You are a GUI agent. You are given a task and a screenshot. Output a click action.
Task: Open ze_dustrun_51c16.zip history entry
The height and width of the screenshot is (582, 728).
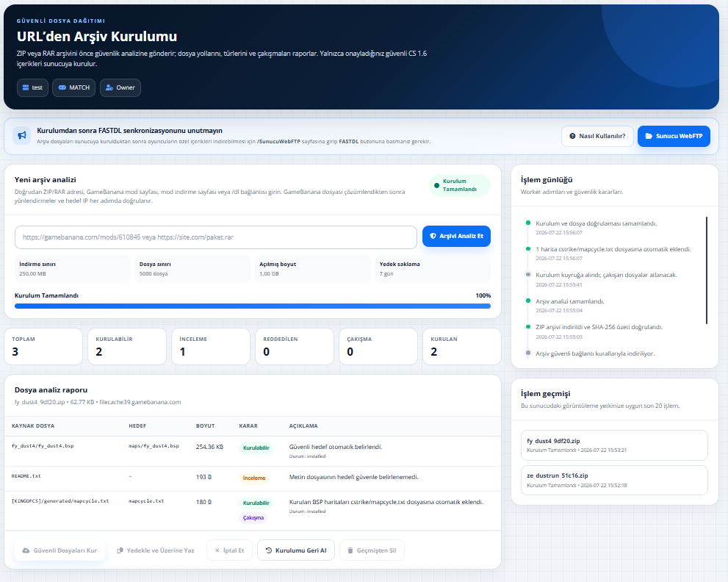(614, 481)
